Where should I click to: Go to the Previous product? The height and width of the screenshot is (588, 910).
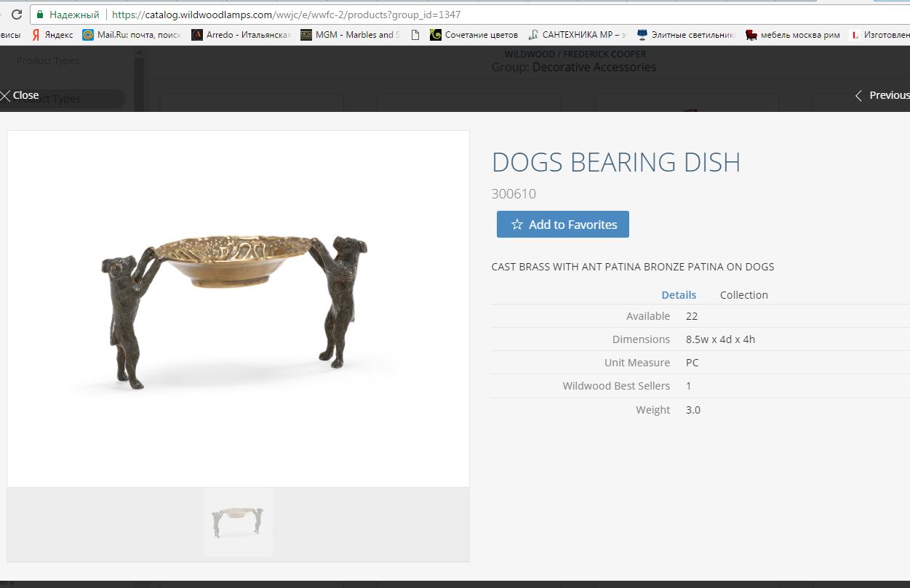coord(882,95)
